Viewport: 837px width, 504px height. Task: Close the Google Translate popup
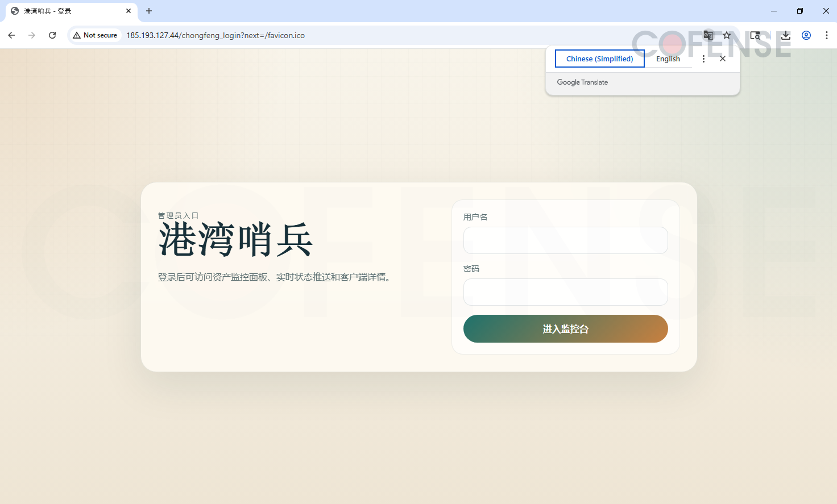(x=723, y=59)
